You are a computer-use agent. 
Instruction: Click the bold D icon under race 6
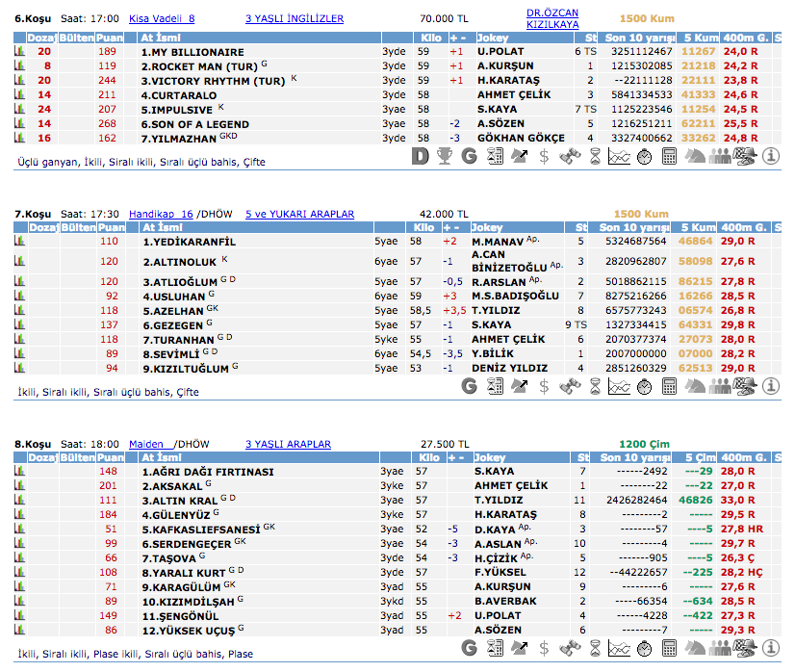(420, 156)
